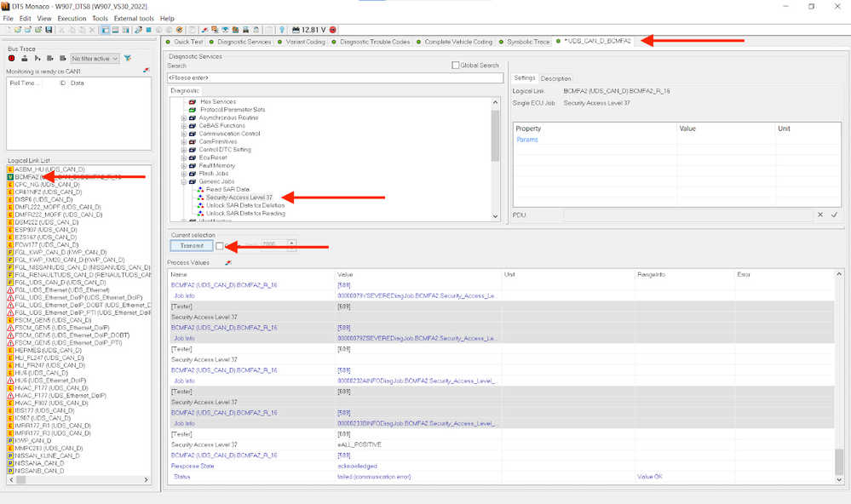Click the green status dot on Quick Test tab
The width and height of the screenshot is (851, 504).
click(x=168, y=42)
